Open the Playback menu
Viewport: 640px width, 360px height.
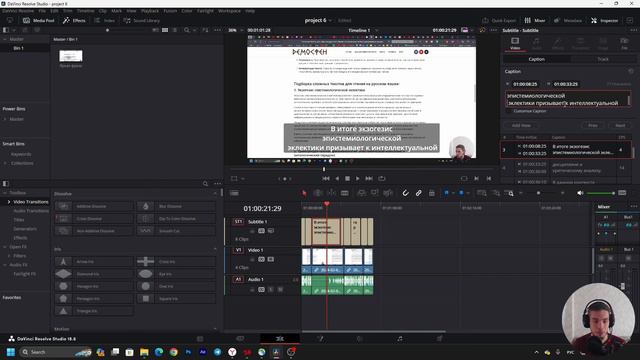tap(150, 11)
